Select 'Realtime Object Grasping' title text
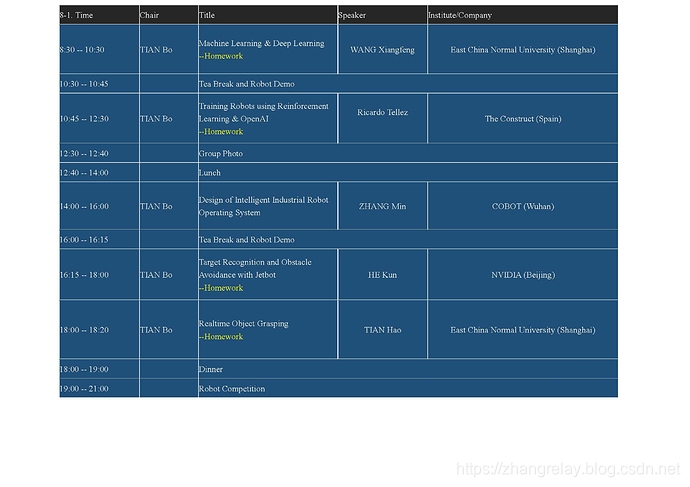690x487 pixels. click(243, 324)
